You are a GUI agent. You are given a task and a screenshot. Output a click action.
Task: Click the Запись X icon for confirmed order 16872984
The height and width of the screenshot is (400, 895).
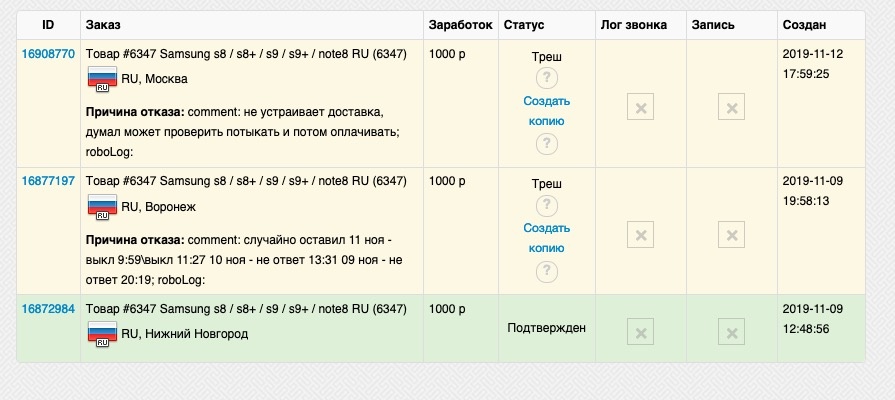click(731, 332)
